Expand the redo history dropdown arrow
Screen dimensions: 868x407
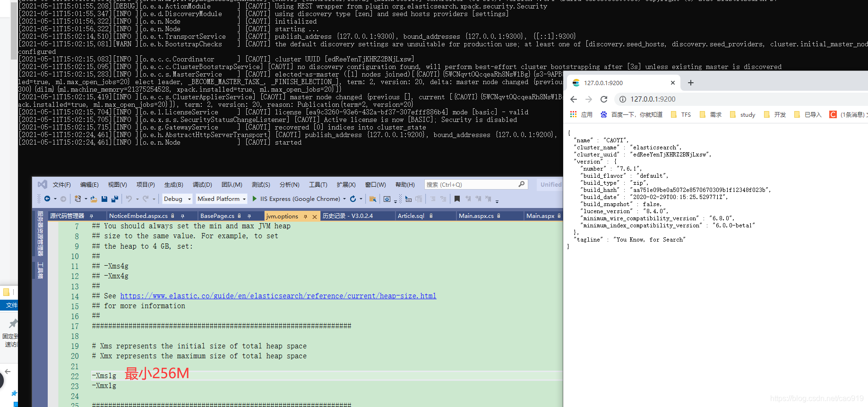pyautogui.click(x=154, y=199)
